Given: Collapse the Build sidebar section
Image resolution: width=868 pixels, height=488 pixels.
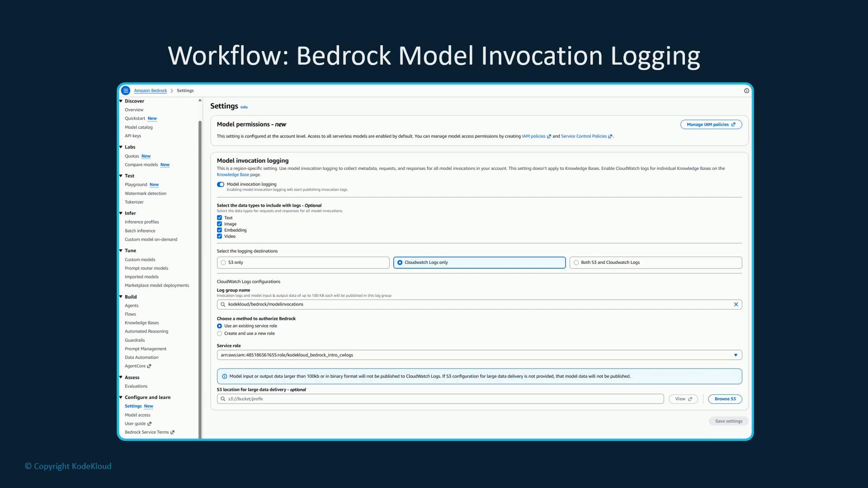Looking at the screenshot, I should click(121, 297).
